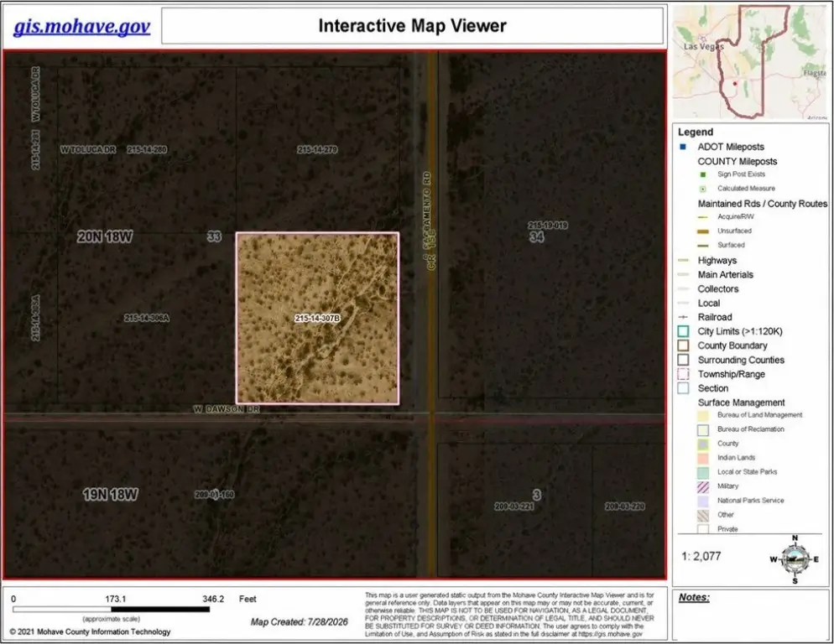Click the W DAWSON DR road label
834x644 pixels.
point(226,409)
